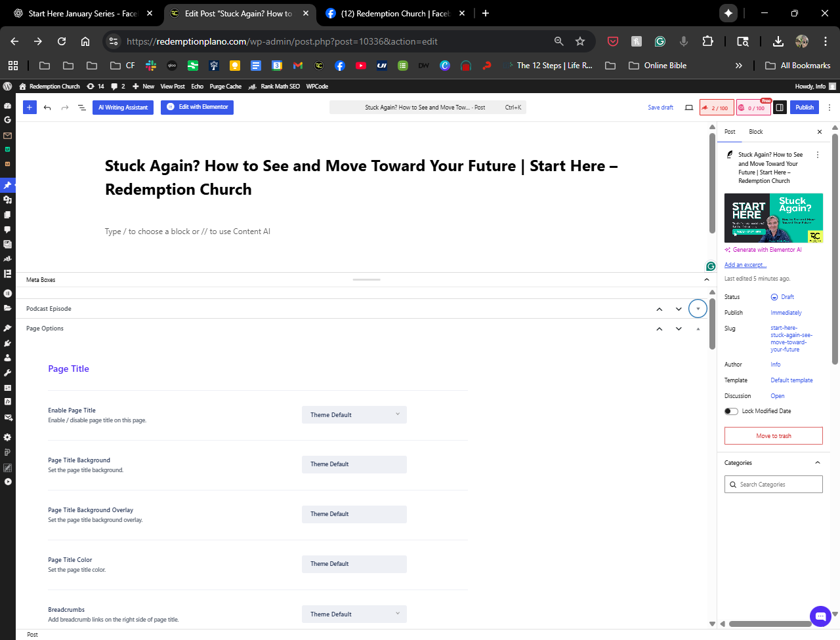Collapse the Categories panel
Viewport: 840px width, 640px height.
818,463
